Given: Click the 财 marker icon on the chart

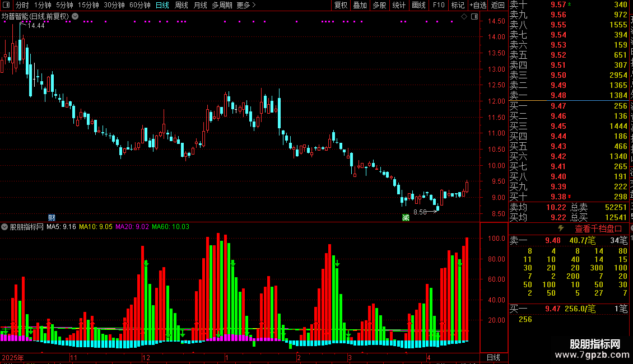Looking at the screenshot, I should [52, 217].
